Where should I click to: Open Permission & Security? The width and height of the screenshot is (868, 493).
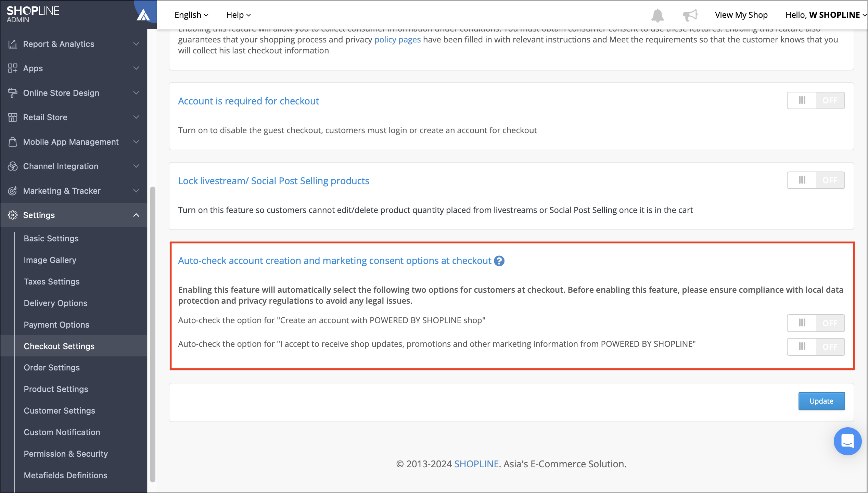66,454
